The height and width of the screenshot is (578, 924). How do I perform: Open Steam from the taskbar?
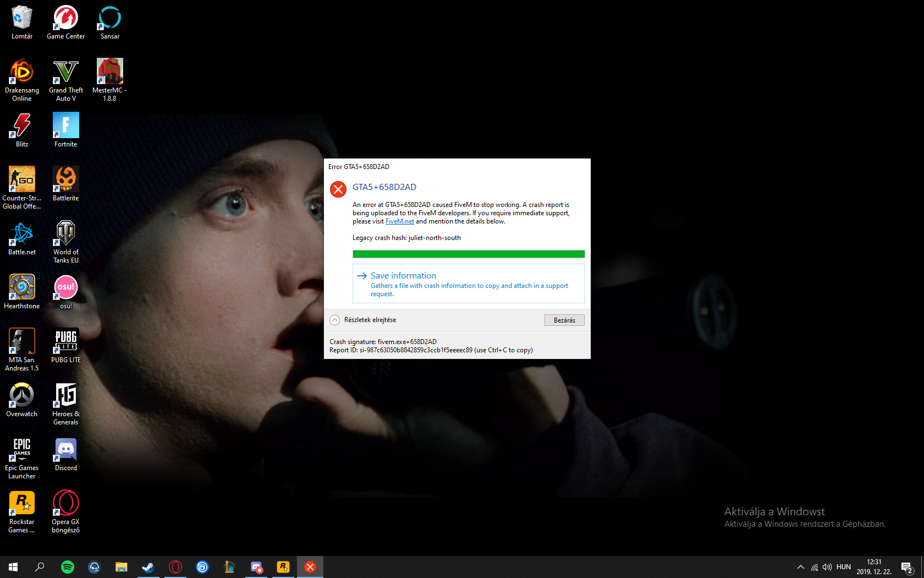pyautogui.click(x=148, y=566)
